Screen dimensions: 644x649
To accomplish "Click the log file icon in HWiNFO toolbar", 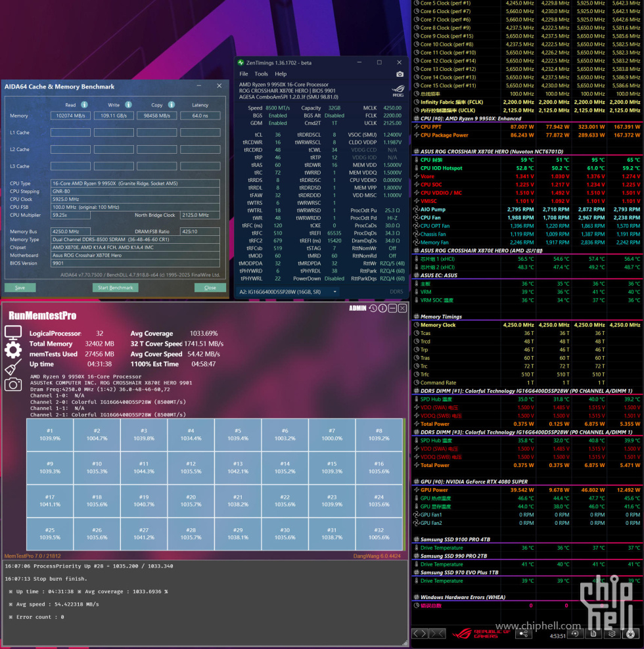I will [593, 634].
